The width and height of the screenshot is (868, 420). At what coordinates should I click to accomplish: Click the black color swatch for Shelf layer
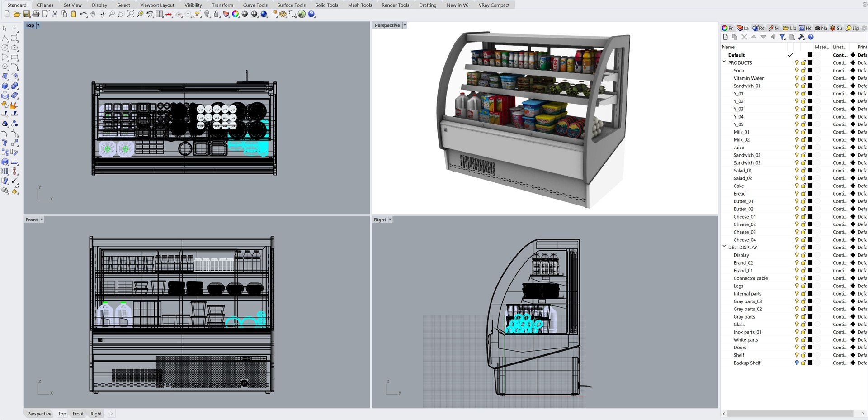tap(810, 355)
